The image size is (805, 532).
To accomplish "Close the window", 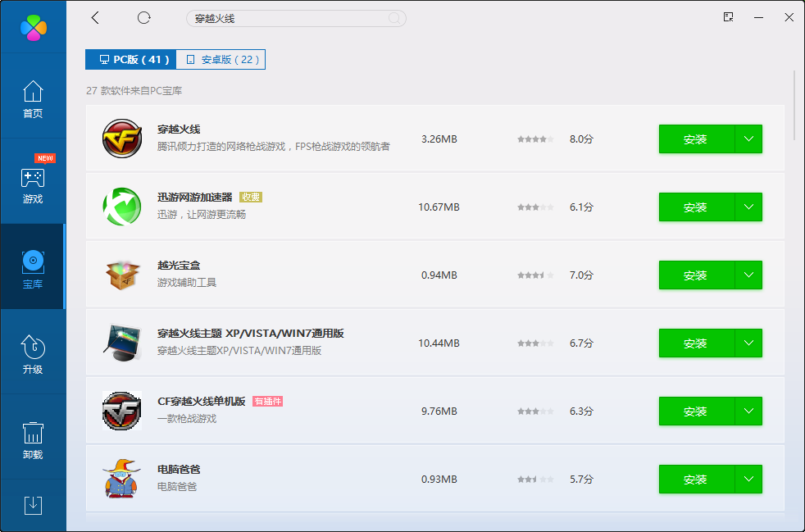I will (789, 17).
